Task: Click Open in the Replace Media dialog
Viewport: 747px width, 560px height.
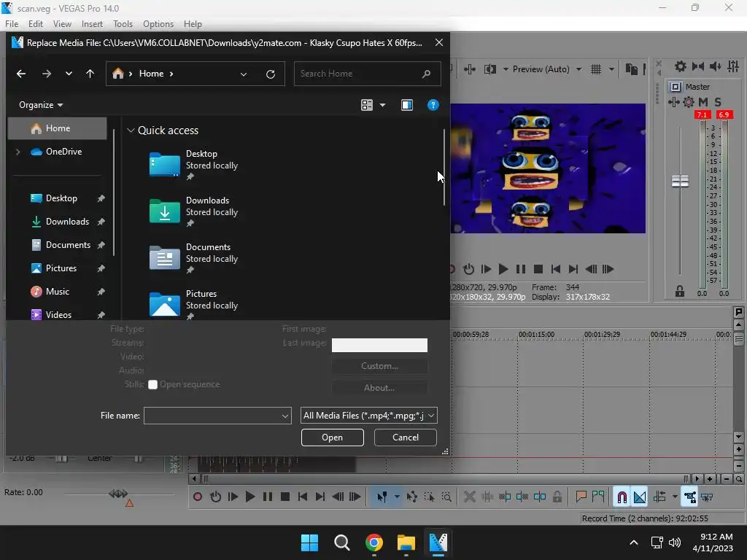Action: 333,437
